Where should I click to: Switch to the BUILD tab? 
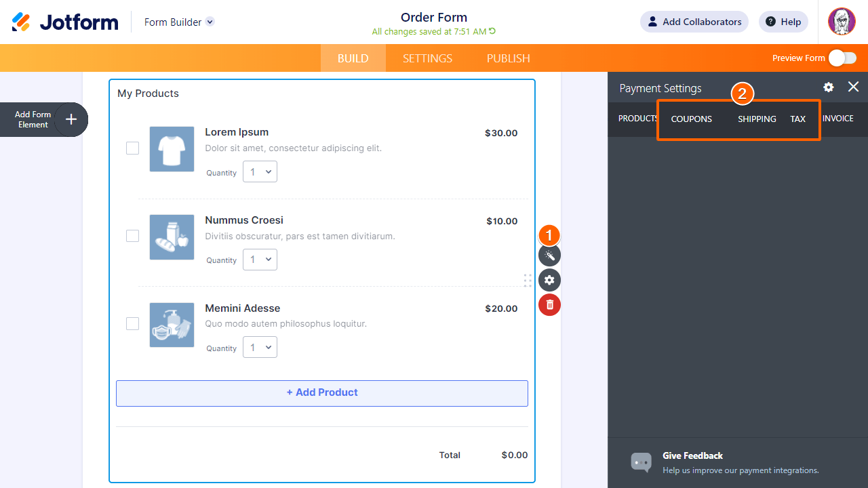pos(353,58)
